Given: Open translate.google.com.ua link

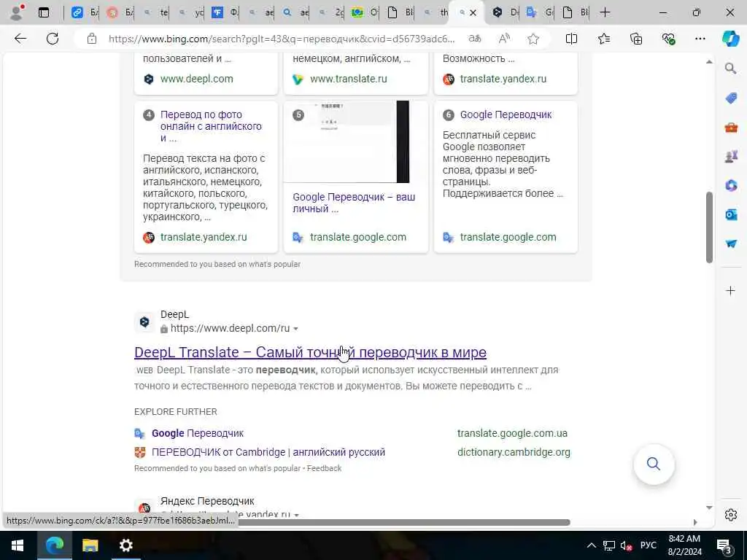Looking at the screenshot, I should click(x=512, y=433).
